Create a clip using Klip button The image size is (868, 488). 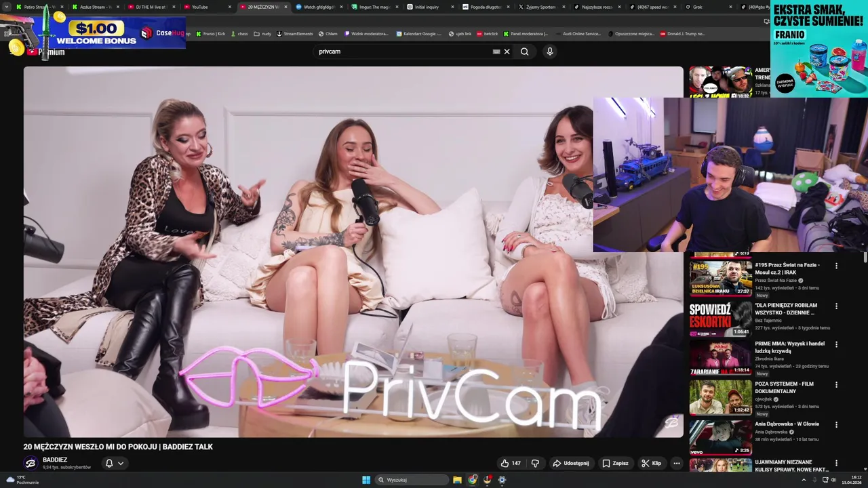point(651,464)
